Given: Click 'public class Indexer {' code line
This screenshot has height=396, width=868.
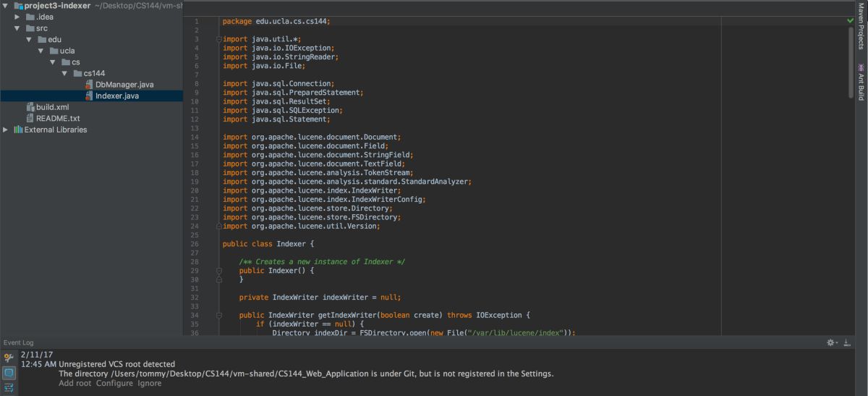Looking at the screenshot, I should tap(268, 244).
